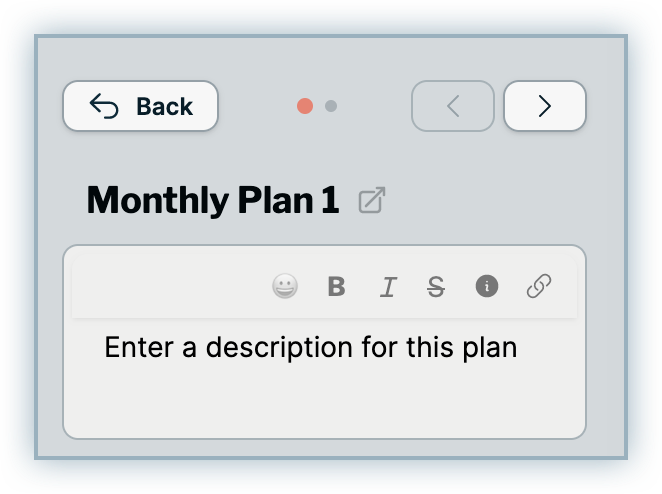Screen dimensions: 662x494
Task: Click gap between the pagination dots and previous chevron
Action: (375, 106)
